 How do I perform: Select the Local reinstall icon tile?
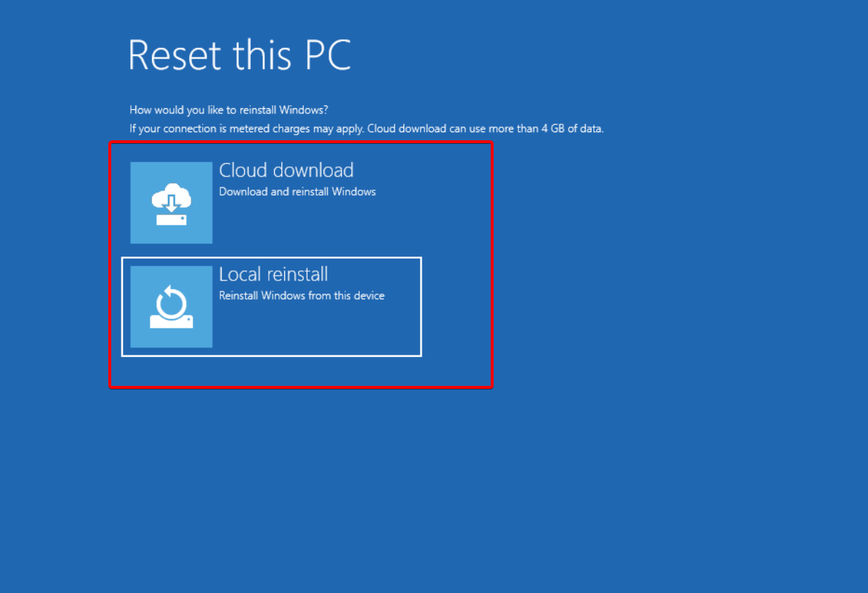(x=171, y=307)
